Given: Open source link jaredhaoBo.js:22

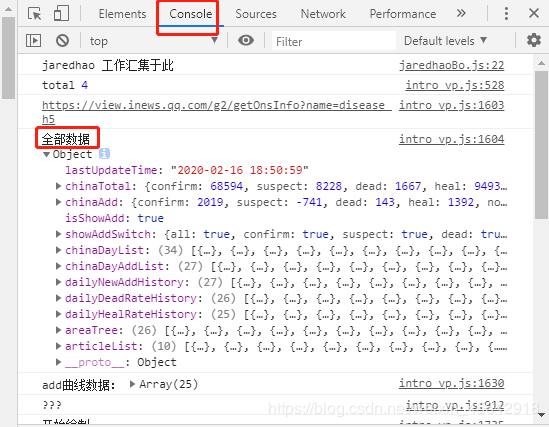Looking at the screenshot, I should [452, 65].
